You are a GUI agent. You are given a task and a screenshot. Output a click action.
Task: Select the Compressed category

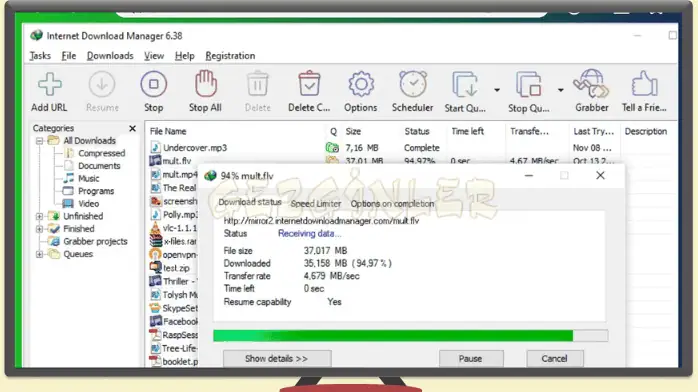pos(101,154)
